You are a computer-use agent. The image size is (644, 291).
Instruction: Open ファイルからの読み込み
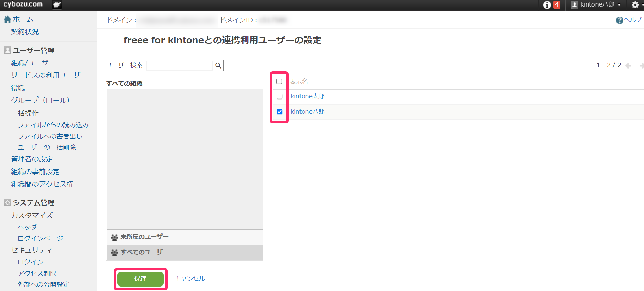coord(53,125)
